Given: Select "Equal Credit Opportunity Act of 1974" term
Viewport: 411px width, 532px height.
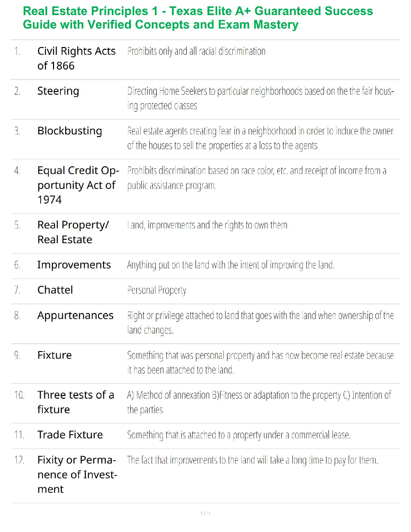Looking at the screenshot, I should (x=78, y=185).
